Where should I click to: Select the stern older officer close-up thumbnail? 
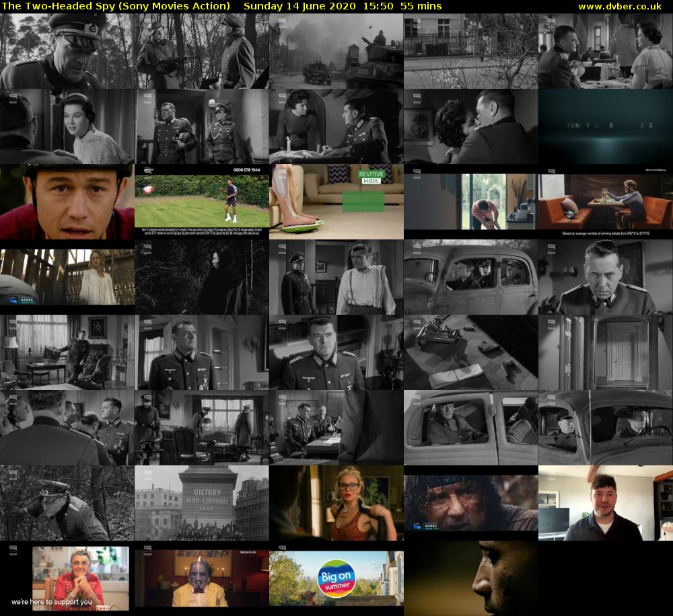pyautogui.click(x=606, y=277)
